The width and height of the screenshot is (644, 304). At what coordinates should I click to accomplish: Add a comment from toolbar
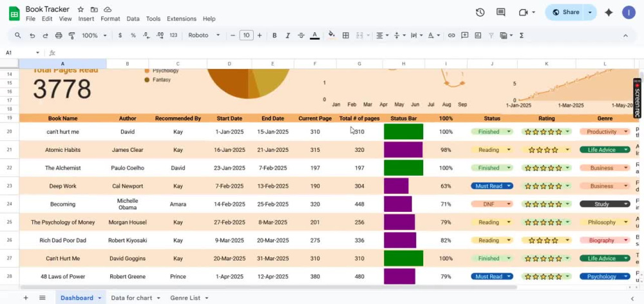(464, 35)
